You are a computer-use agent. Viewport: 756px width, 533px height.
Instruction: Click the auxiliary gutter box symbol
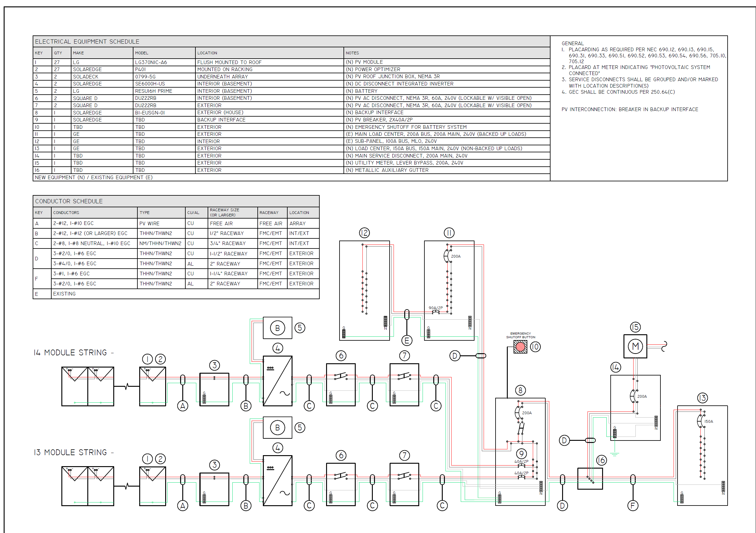(x=590, y=479)
